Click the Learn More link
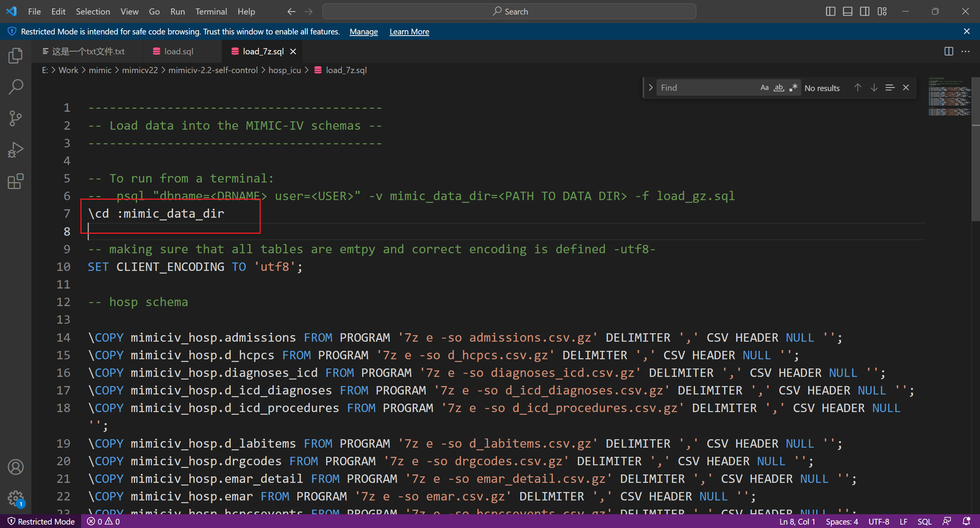Image resolution: width=980 pixels, height=528 pixels. (x=409, y=32)
